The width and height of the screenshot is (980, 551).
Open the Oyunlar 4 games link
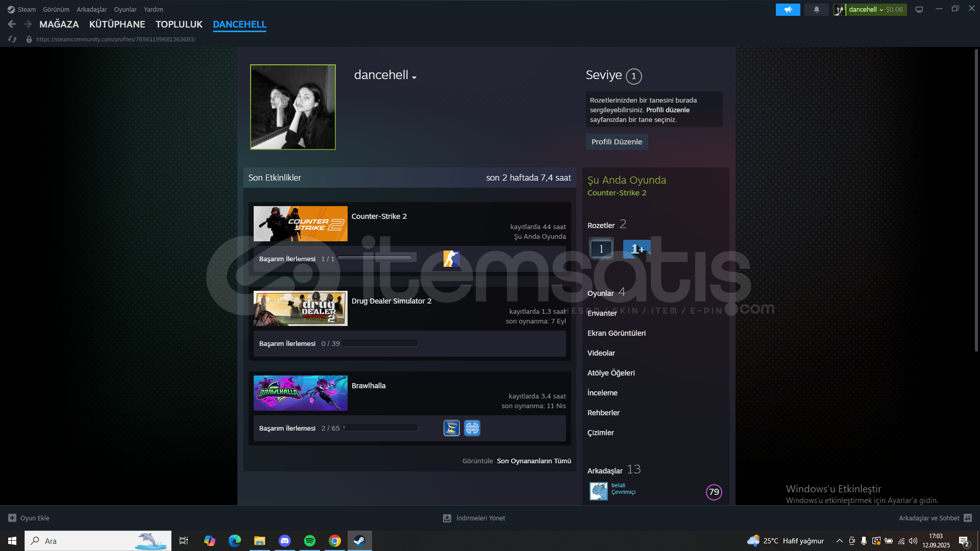pyautogui.click(x=606, y=292)
